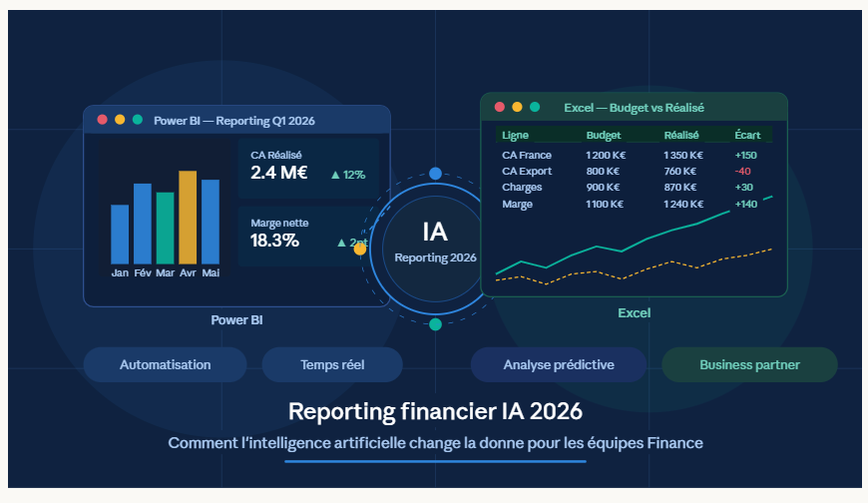Click the red dot in the Power BI window
Image resolution: width=868 pixels, height=503 pixels.
click(x=102, y=120)
